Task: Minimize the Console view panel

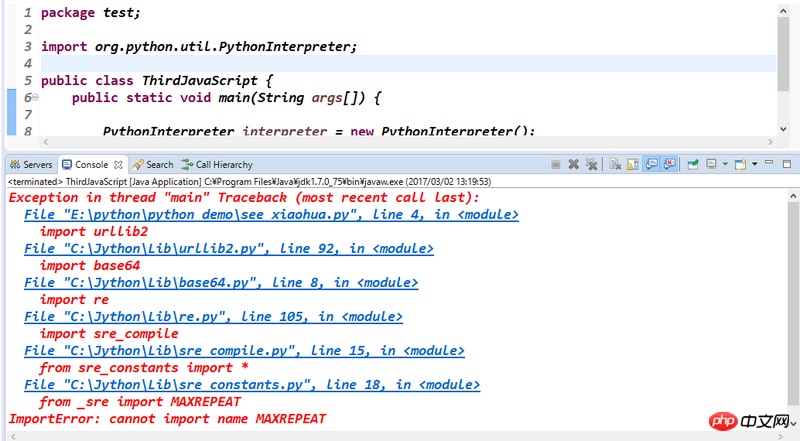Action: pos(769,163)
